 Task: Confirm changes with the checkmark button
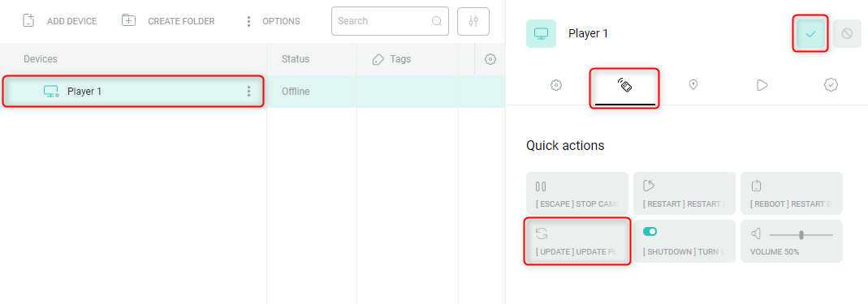click(811, 34)
